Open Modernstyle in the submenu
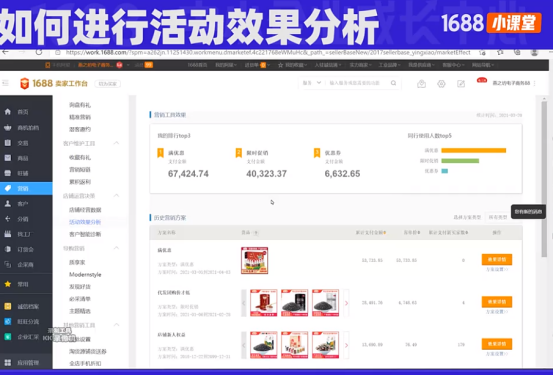 point(85,274)
